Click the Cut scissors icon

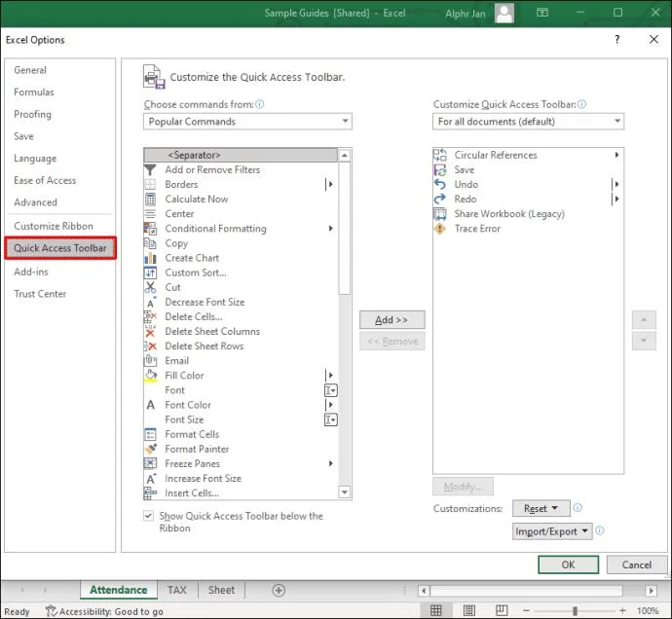(150, 287)
